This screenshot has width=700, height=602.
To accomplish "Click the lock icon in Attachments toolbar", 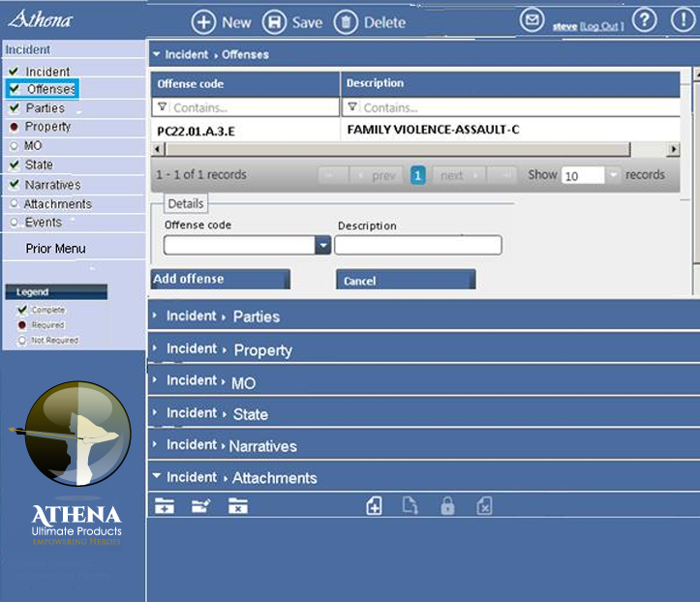I will click(447, 506).
